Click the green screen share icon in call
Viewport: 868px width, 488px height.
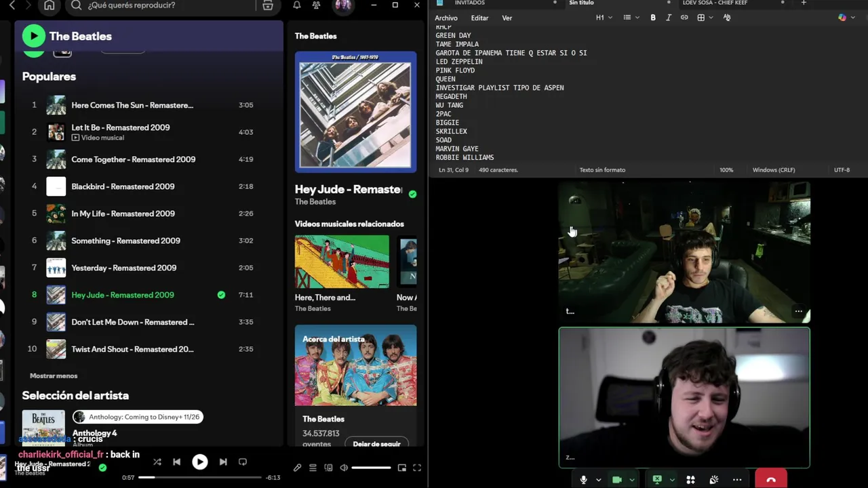[657, 480]
